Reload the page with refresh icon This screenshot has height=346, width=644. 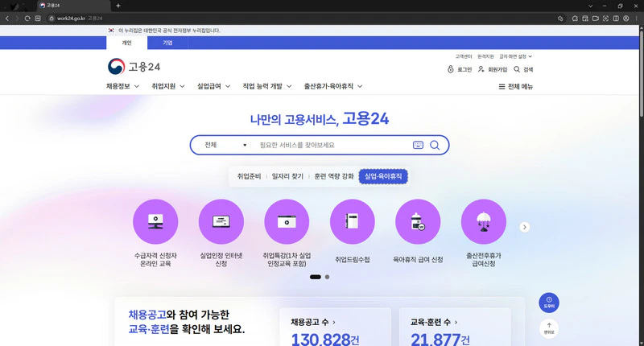tap(27, 18)
